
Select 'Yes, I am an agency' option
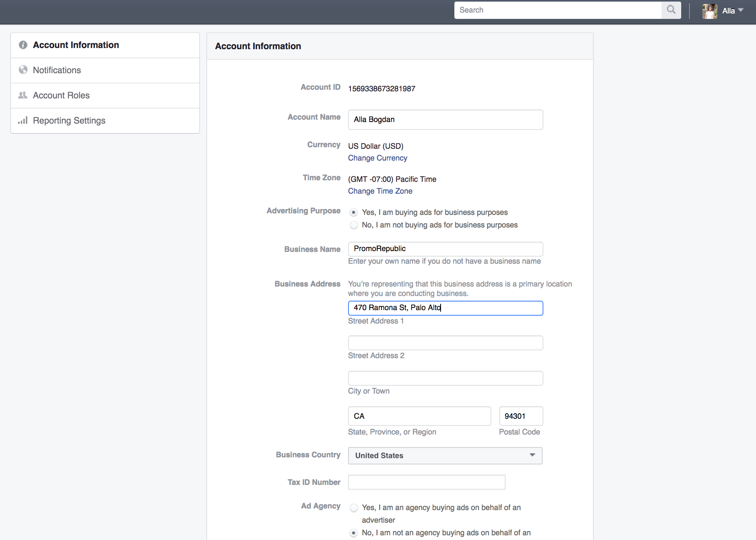(x=354, y=508)
